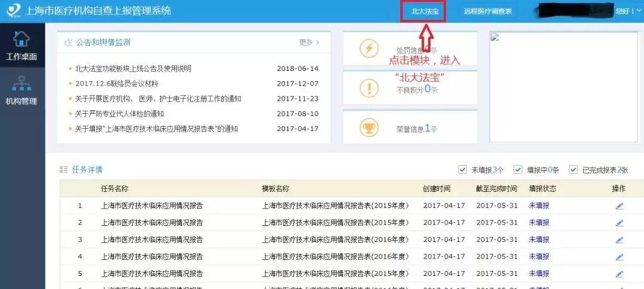Toggle the 已完成报表 checkbox filter
This screenshot has height=289, width=644.
[573, 170]
